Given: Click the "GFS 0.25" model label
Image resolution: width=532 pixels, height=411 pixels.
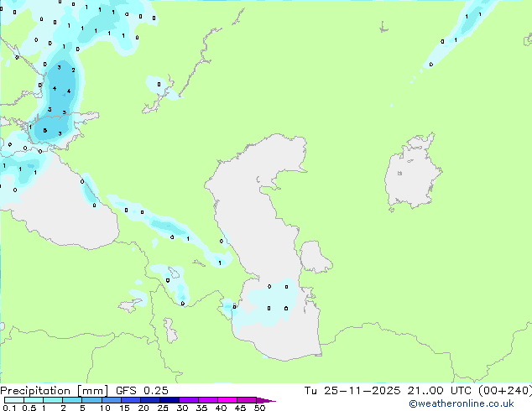Looking at the screenshot, I should coord(142,391).
